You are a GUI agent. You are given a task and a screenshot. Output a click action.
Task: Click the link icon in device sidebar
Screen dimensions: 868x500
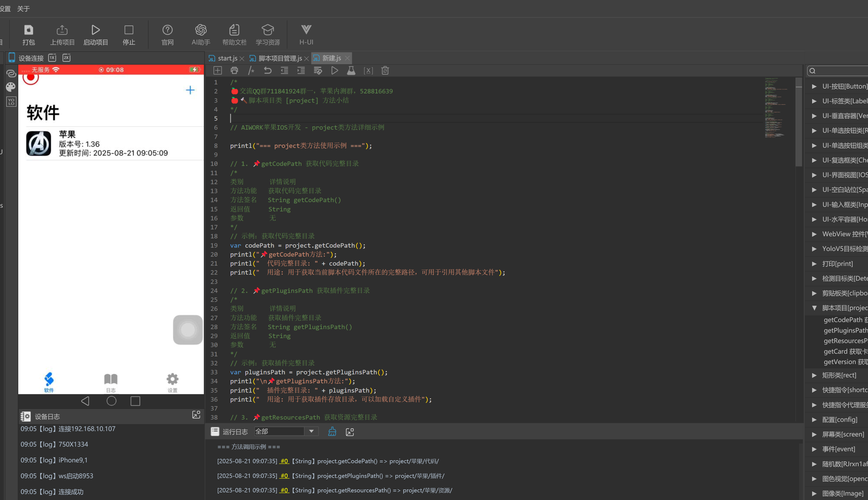click(x=11, y=74)
